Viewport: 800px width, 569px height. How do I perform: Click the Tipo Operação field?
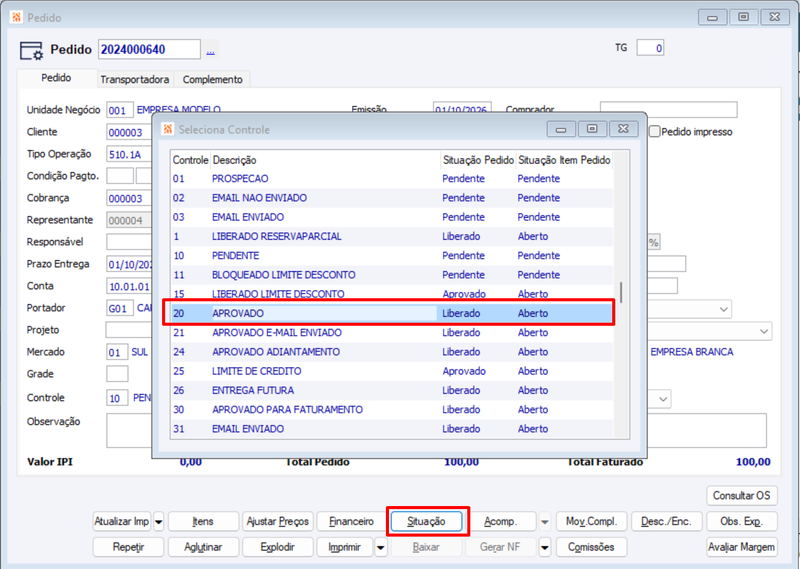pos(129,155)
